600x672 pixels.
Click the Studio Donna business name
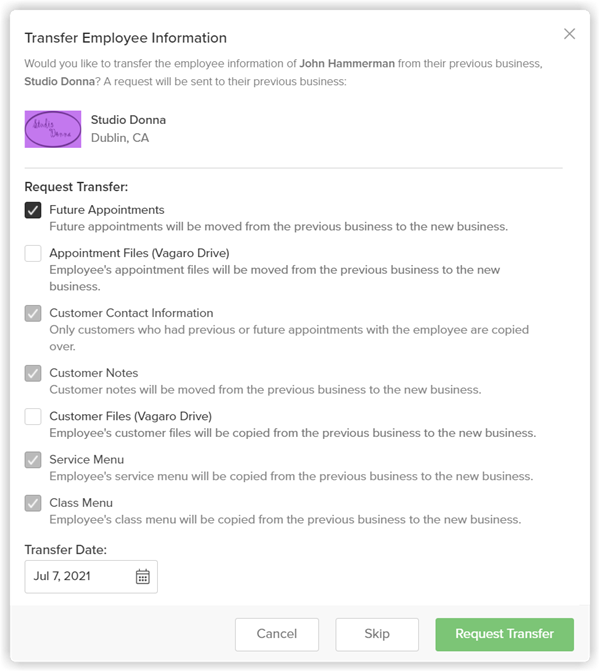[128, 120]
